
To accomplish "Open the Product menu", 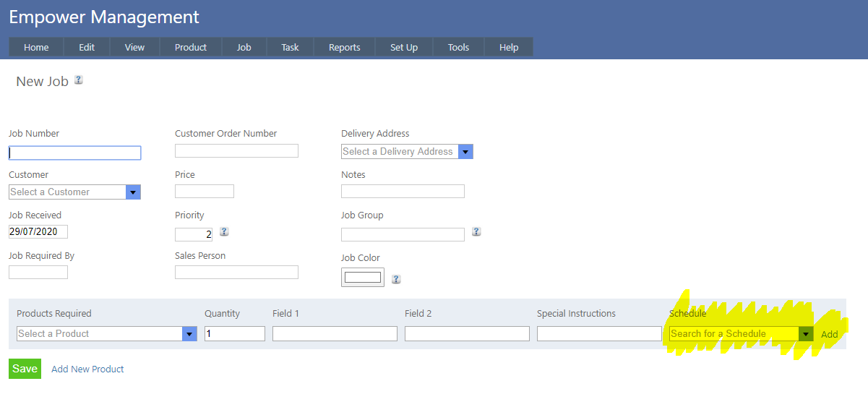I will tap(191, 48).
